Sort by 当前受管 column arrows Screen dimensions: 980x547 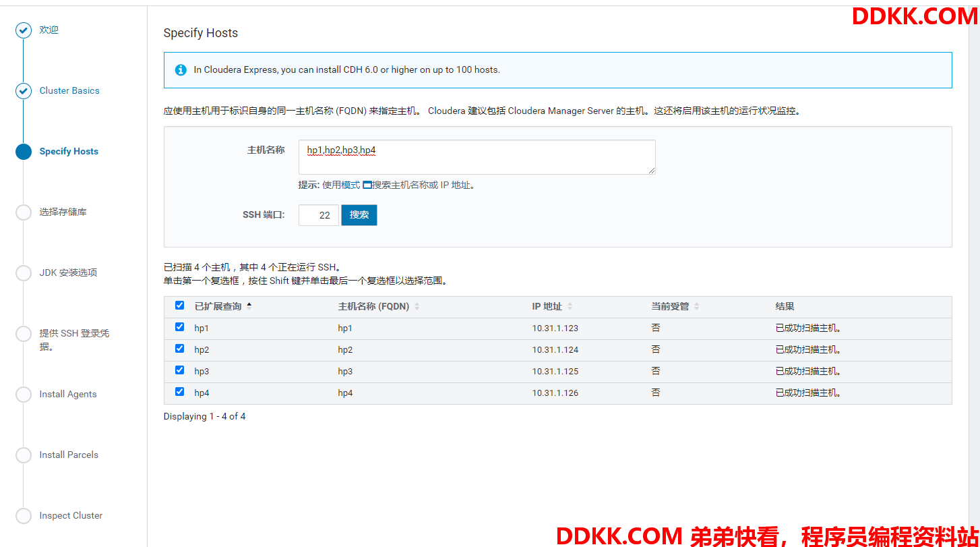click(696, 306)
